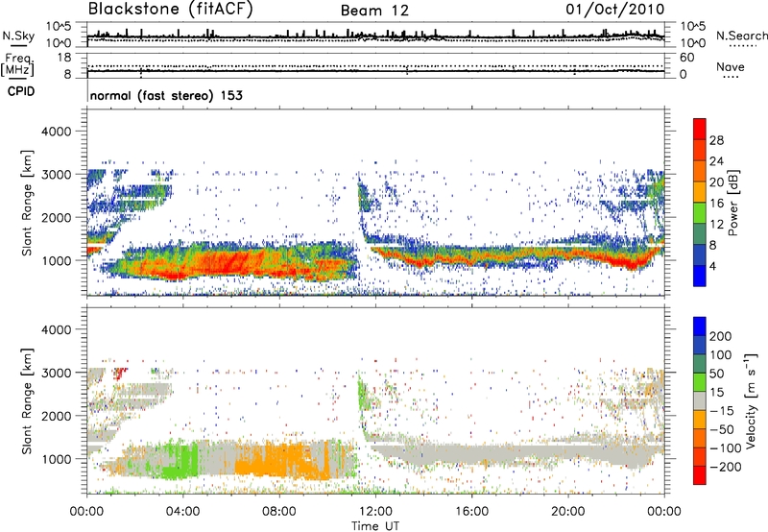Click the 'N.Search' legend label
768x532 pixels.
click(x=742, y=36)
